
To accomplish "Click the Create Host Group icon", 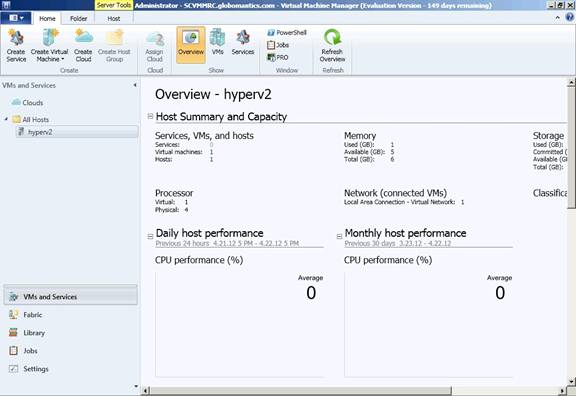I will (114, 45).
